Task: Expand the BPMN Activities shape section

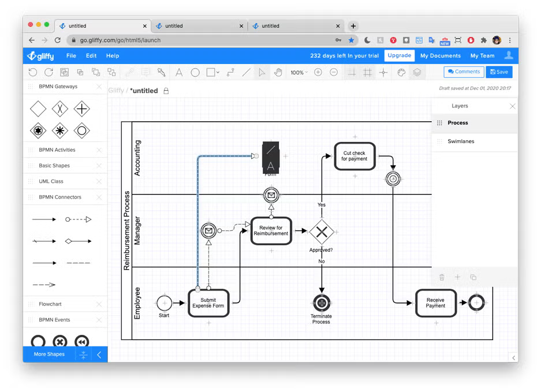Action: click(57, 150)
